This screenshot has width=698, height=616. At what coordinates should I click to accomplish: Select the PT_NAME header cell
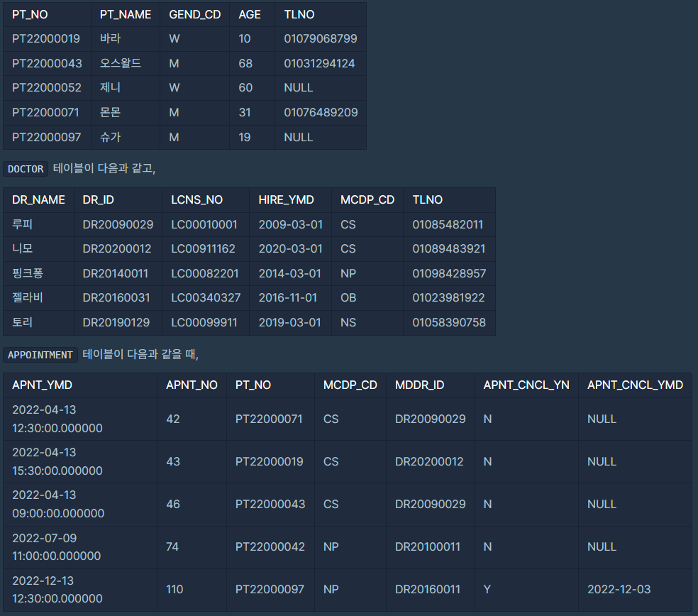pyautogui.click(x=126, y=15)
